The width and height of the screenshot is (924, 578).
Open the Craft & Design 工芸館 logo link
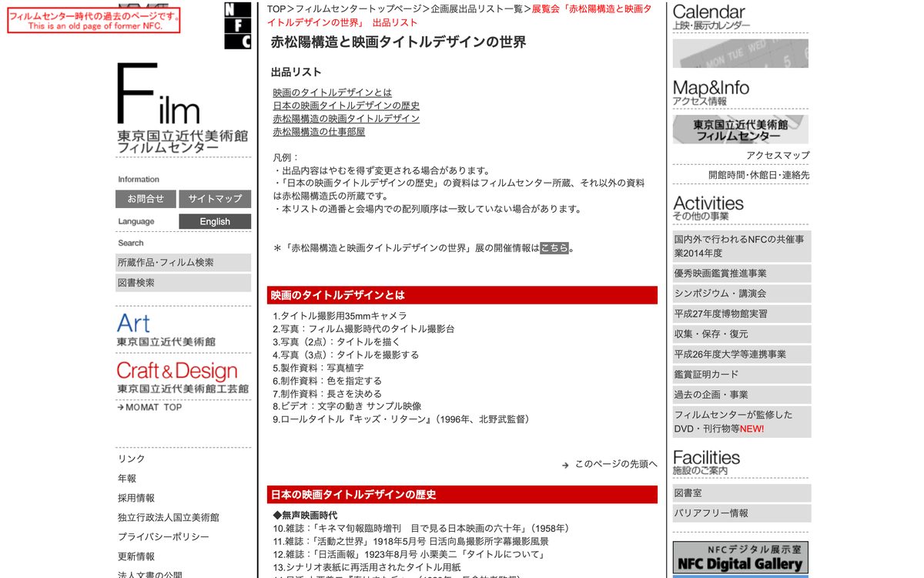coord(183,378)
